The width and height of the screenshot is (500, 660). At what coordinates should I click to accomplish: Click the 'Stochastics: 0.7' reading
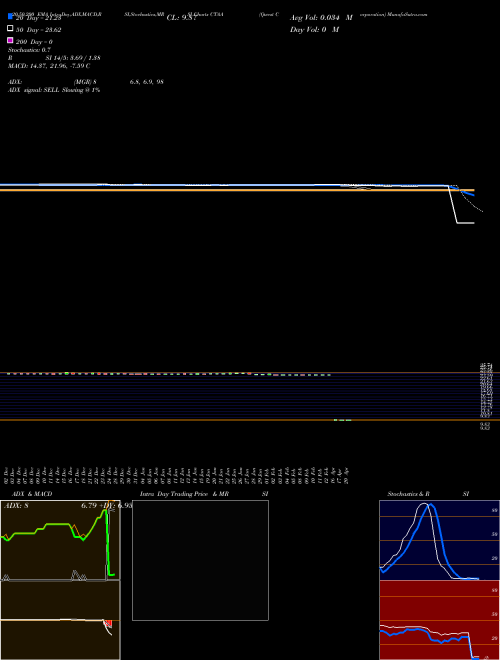pyautogui.click(x=29, y=50)
